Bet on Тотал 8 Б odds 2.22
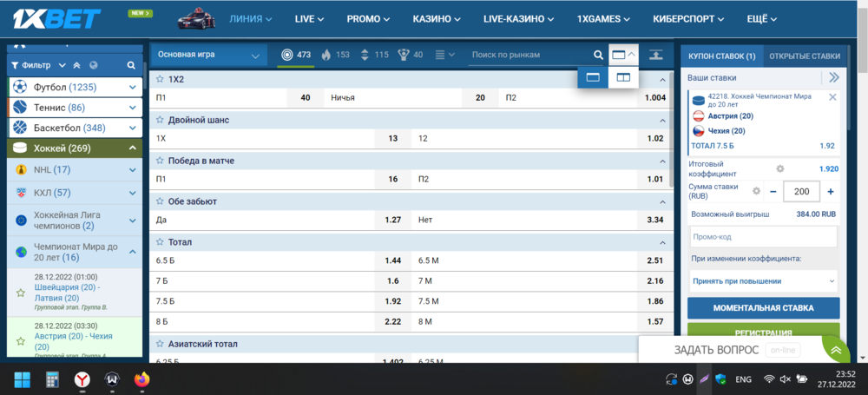 click(x=392, y=322)
